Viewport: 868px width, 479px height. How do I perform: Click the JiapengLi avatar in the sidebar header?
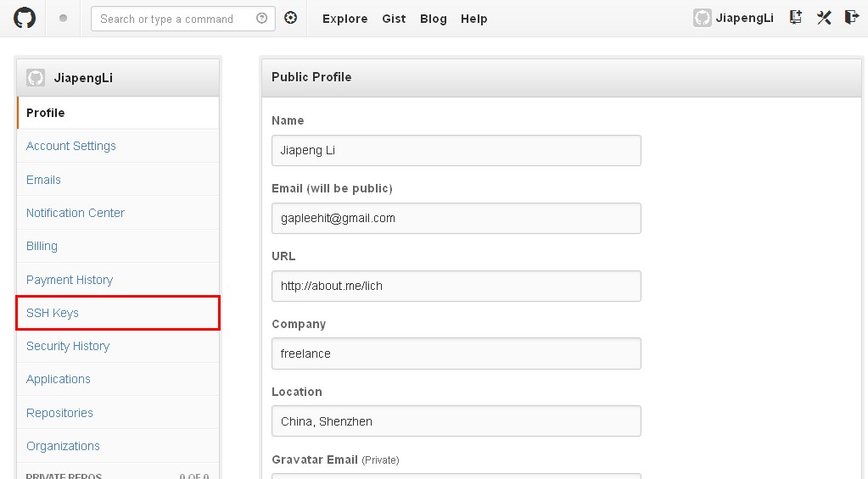point(36,78)
